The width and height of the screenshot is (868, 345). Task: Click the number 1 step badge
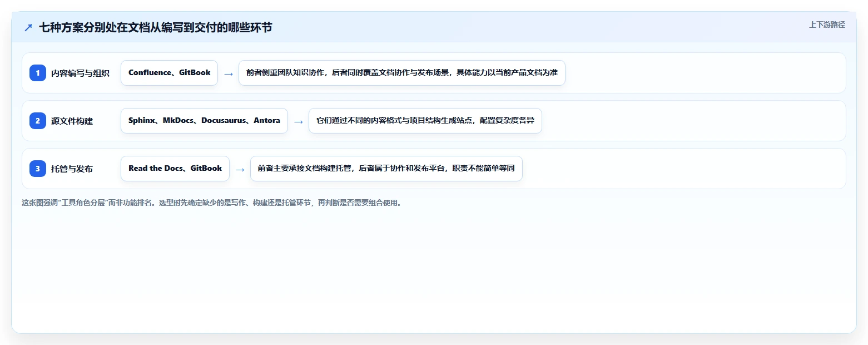tap(38, 73)
